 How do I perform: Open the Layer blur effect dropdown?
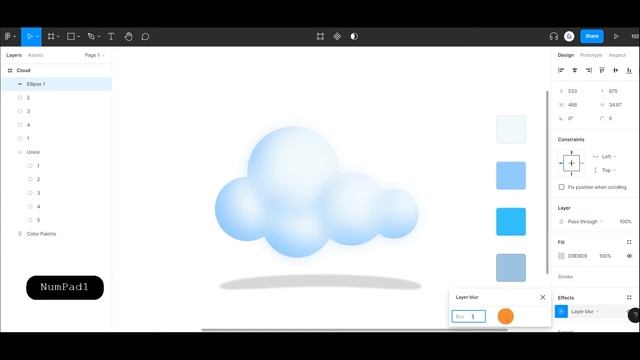pyautogui.click(x=585, y=311)
